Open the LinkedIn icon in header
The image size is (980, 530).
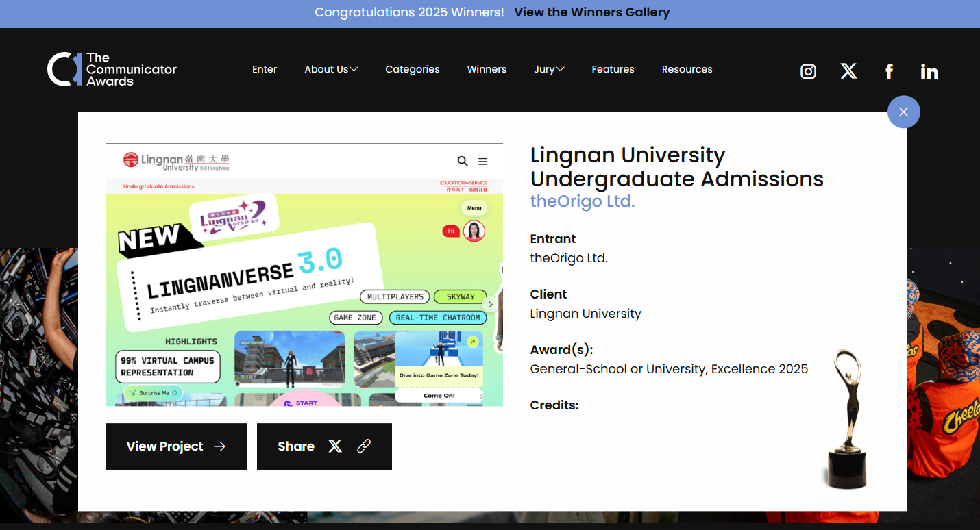pyautogui.click(x=929, y=71)
